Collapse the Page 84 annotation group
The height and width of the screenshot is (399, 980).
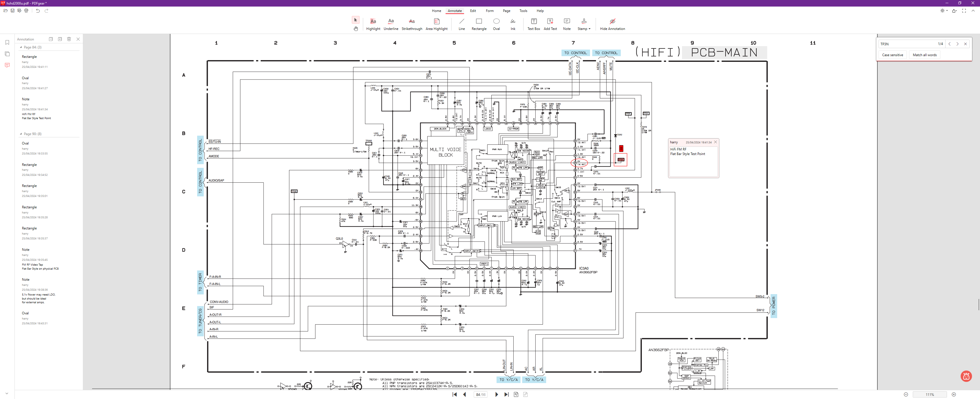point(21,47)
